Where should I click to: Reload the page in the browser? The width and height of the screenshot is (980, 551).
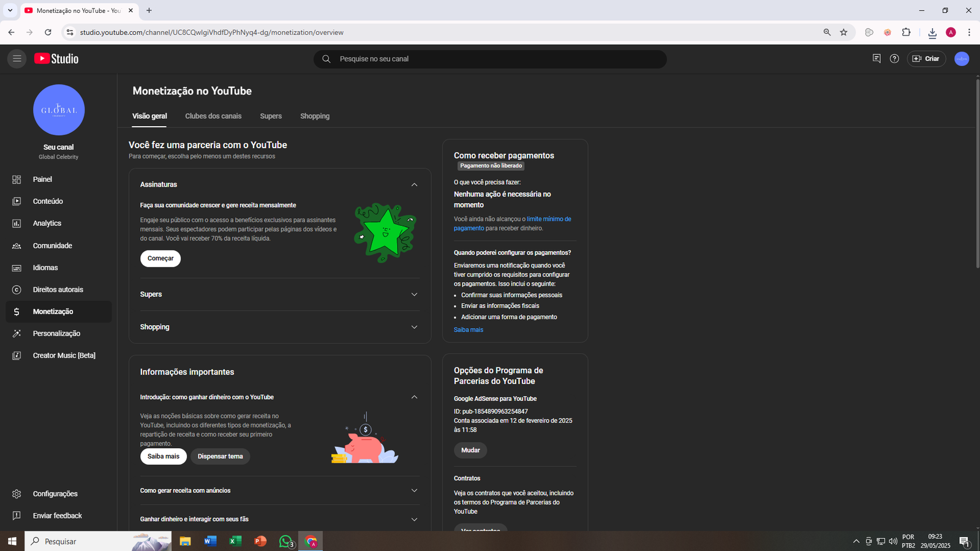pos(48,32)
